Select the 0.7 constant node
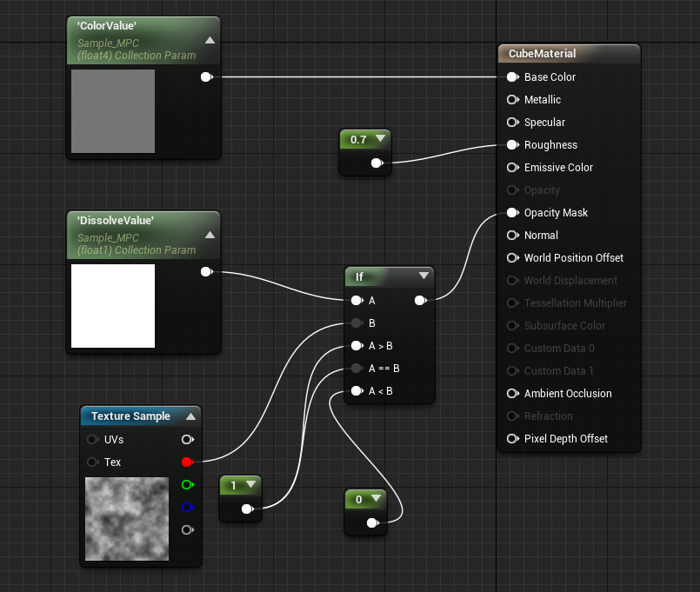Image resolution: width=700 pixels, height=592 pixels. click(x=358, y=139)
